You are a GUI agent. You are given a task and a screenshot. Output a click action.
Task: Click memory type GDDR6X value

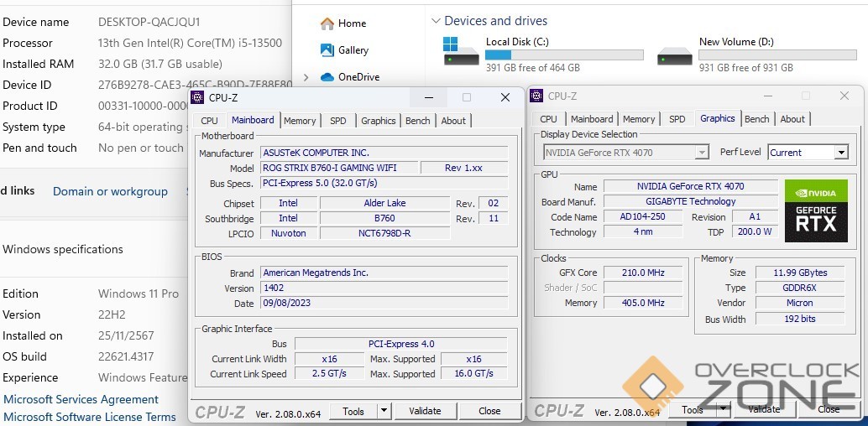coord(800,288)
